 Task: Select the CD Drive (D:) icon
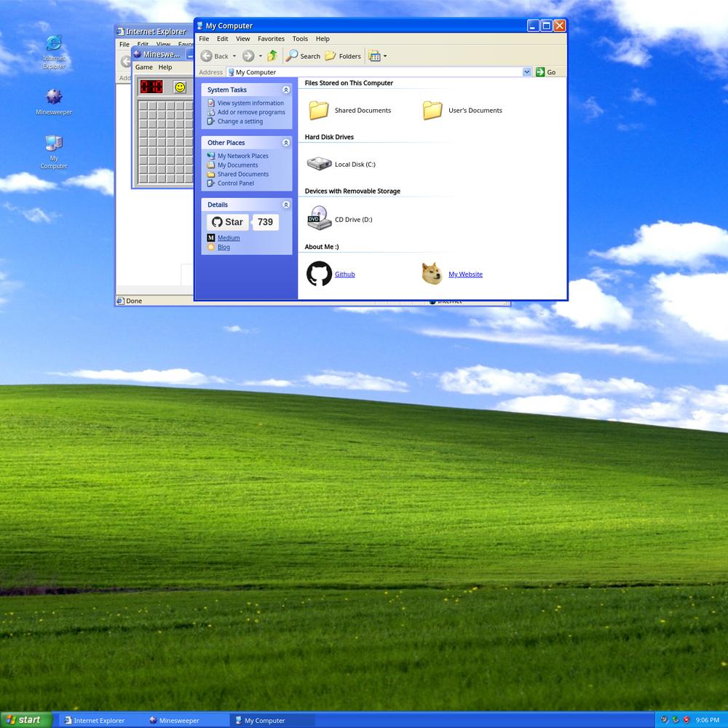[x=319, y=218]
